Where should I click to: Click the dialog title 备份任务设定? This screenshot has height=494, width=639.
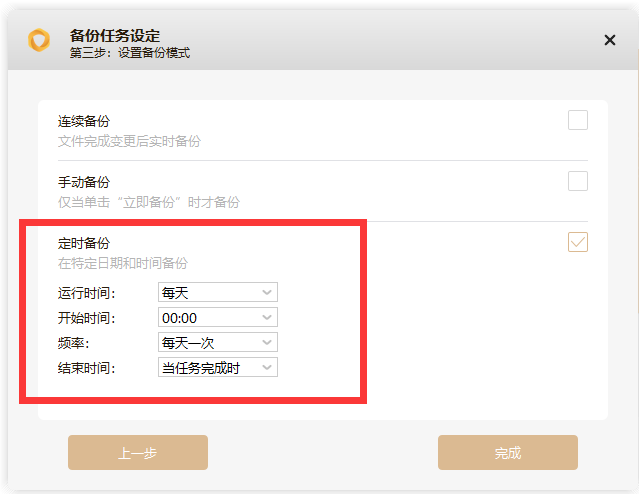tap(115, 36)
